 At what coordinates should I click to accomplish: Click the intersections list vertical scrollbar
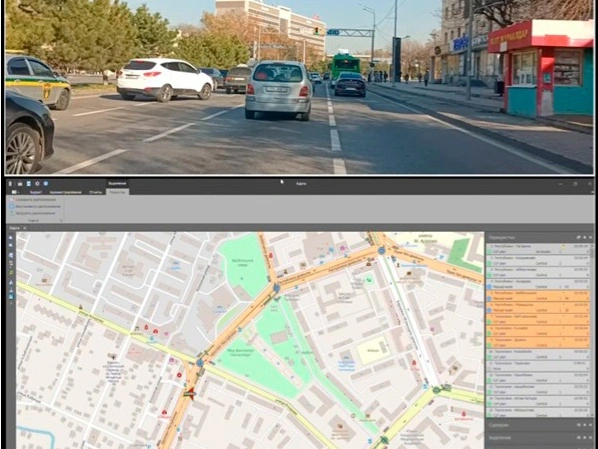tap(592, 328)
